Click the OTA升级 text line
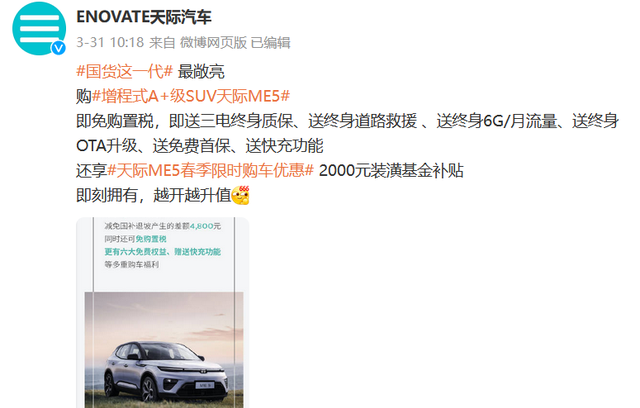This screenshot has width=640, height=408. tap(200, 146)
